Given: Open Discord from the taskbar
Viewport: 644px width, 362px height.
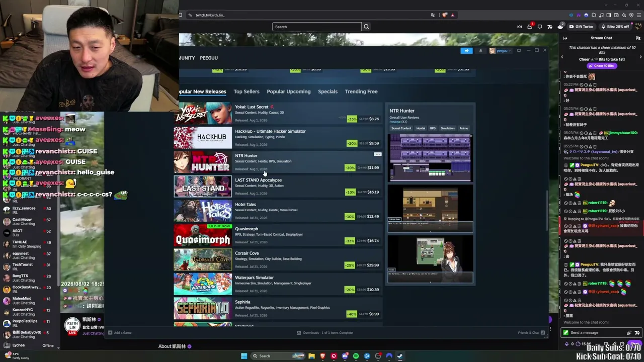Looking at the screenshot, I should [345, 356].
